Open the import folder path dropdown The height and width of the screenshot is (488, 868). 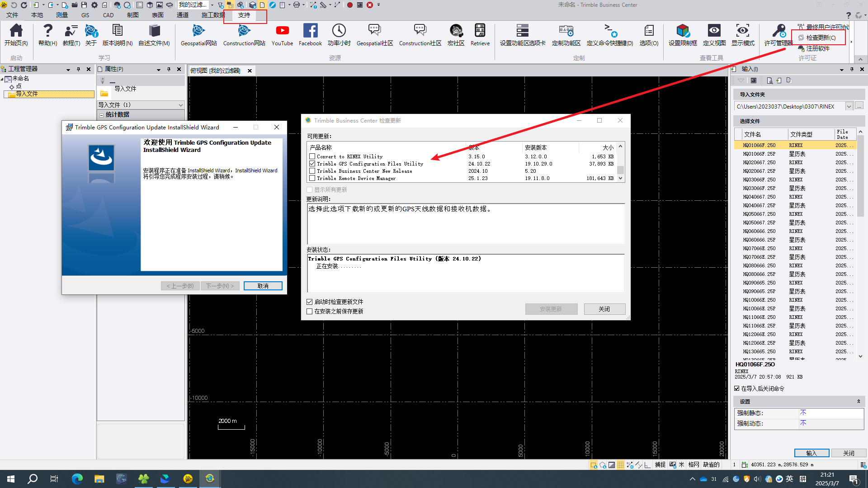coord(849,106)
